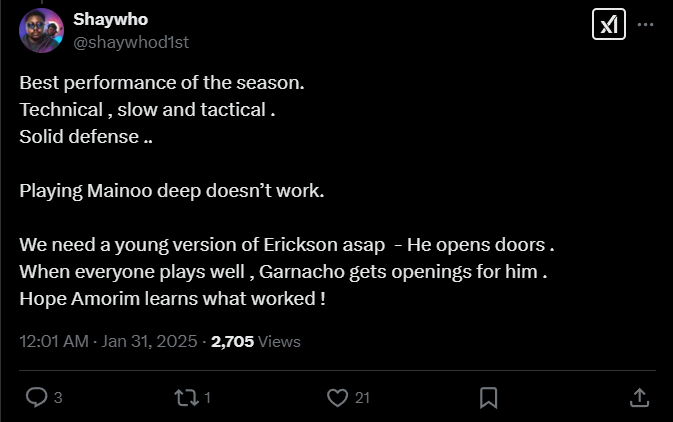Bookmark this post

[489, 397]
